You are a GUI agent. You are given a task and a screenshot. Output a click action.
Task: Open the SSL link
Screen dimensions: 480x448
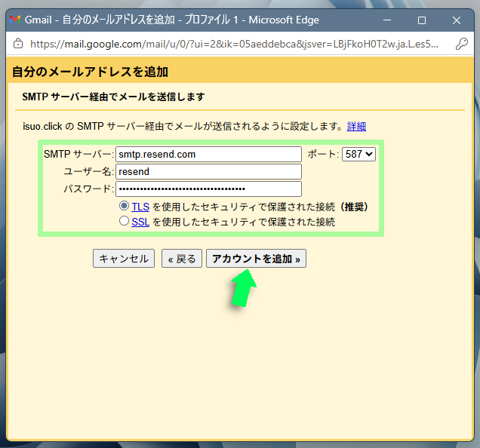pyautogui.click(x=140, y=222)
